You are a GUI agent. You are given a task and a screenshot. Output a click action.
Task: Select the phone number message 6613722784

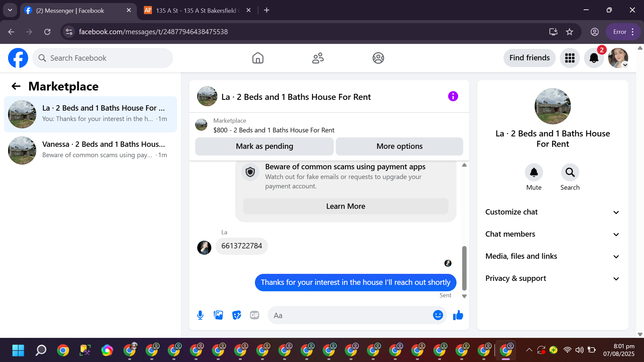(x=241, y=246)
